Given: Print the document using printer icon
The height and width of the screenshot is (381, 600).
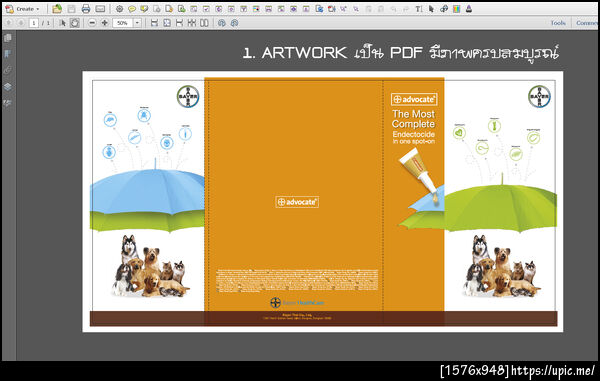Looking at the screenshot, I should click(x=86, y=9).
